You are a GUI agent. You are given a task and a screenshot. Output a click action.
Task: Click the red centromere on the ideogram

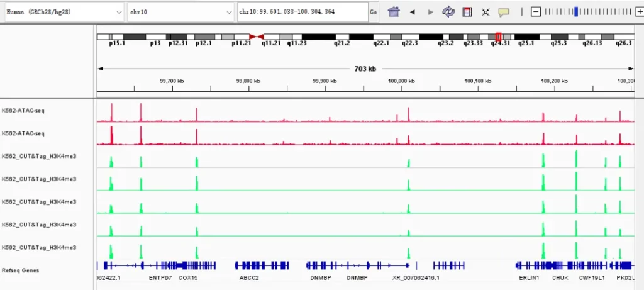(x=257, y=37)
